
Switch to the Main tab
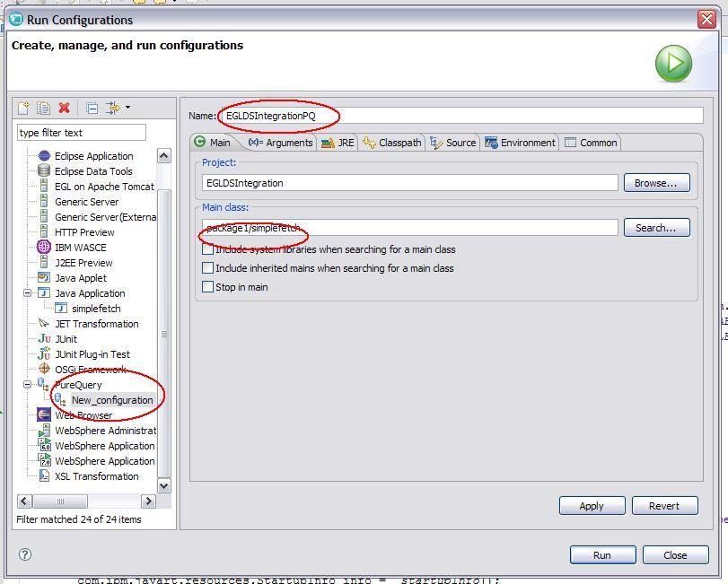click(213, 143)
